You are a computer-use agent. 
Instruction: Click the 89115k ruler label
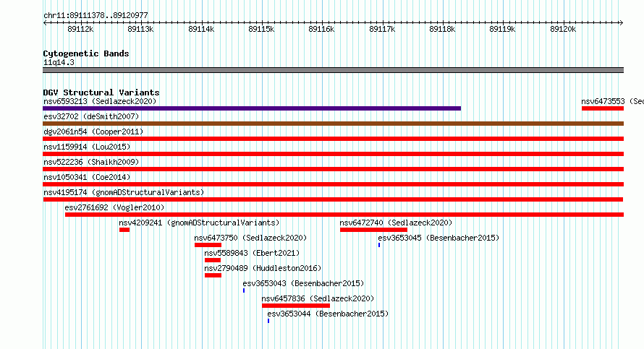pyautogui.click(x=261, y=29)
